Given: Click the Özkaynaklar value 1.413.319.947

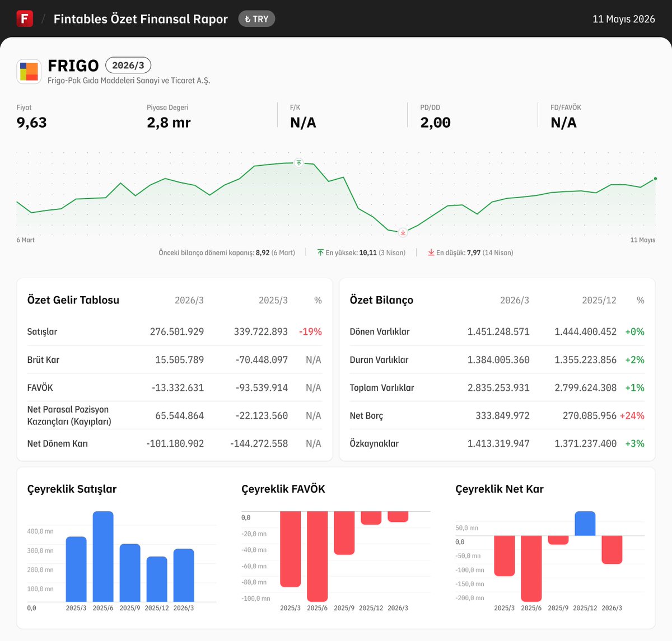Looking at the screenshot, I should [498, 444].
